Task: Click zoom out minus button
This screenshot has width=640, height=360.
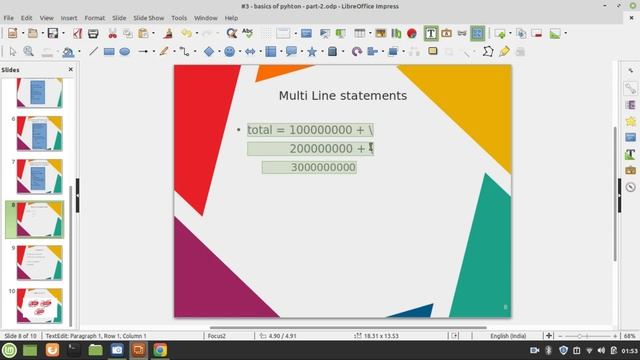Action: click(560, 336)
